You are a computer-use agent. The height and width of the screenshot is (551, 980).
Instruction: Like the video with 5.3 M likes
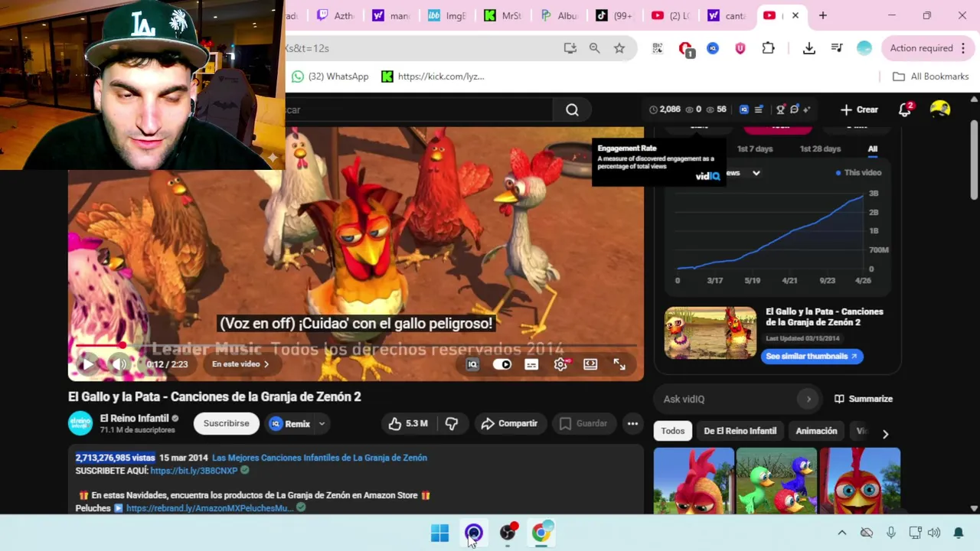(407, 423)
